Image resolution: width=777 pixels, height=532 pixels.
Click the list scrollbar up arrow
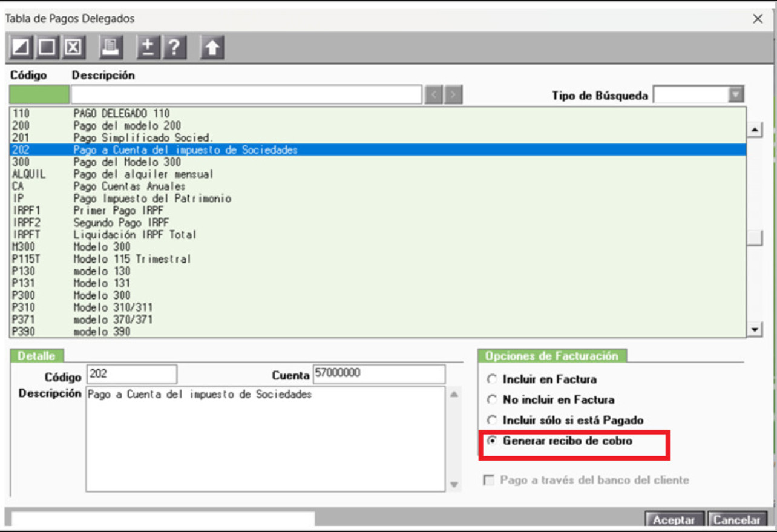tap(755, 130)
